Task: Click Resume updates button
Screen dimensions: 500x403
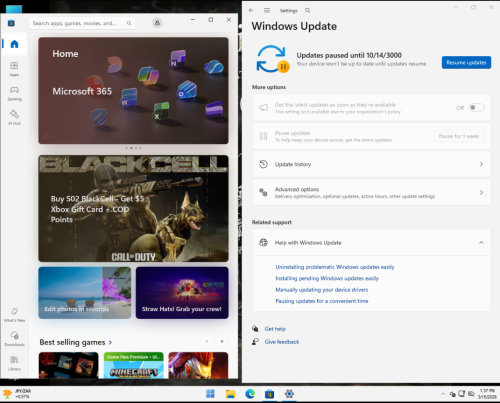Action: (466, 62)
